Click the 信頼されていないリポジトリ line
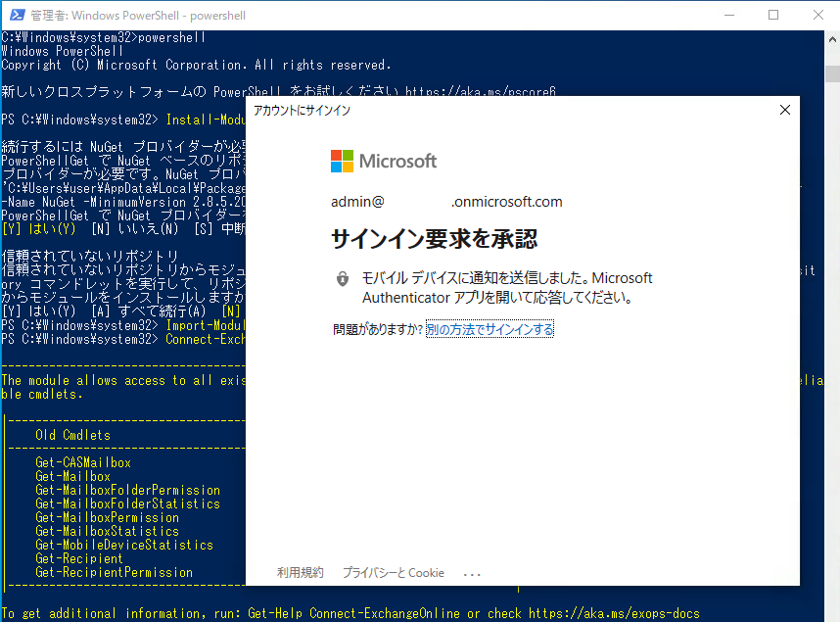Viewport: 840px width, 622px height. point(90,257)
